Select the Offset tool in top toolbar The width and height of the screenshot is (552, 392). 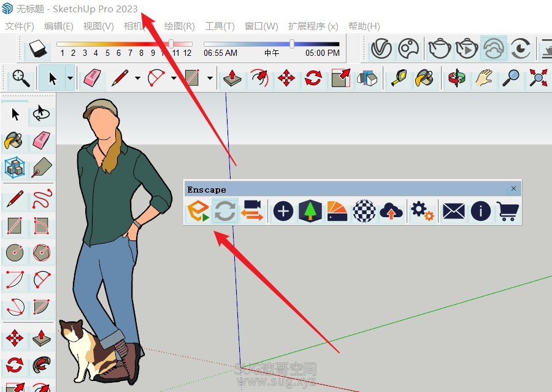[259, 78]
